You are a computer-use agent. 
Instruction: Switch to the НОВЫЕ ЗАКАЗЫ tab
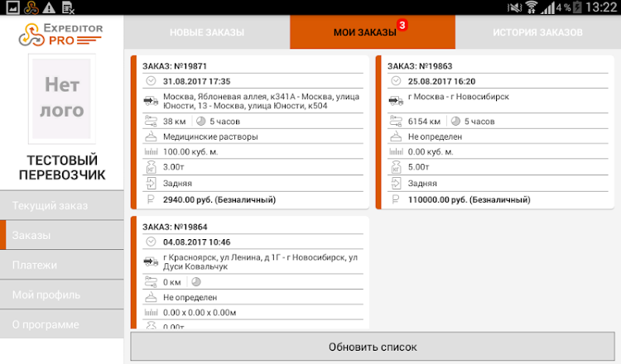click(207, 32)
